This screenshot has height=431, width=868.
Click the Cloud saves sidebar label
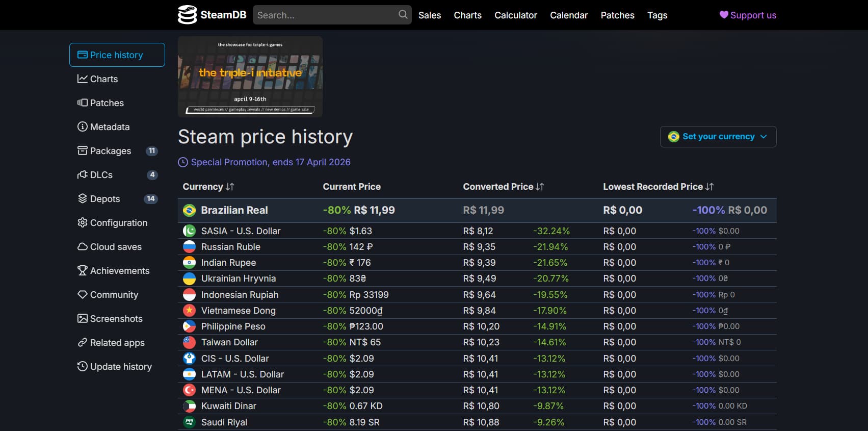tap(116, 247)
